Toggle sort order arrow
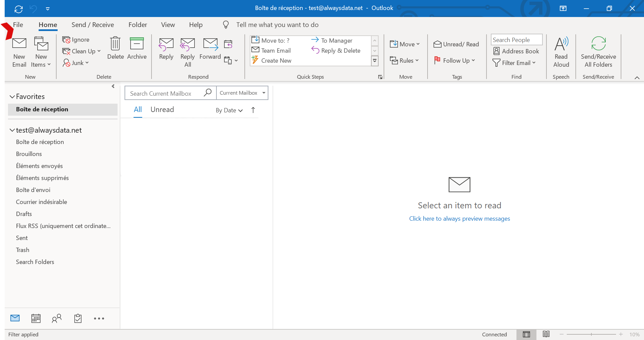 point(253,110)
